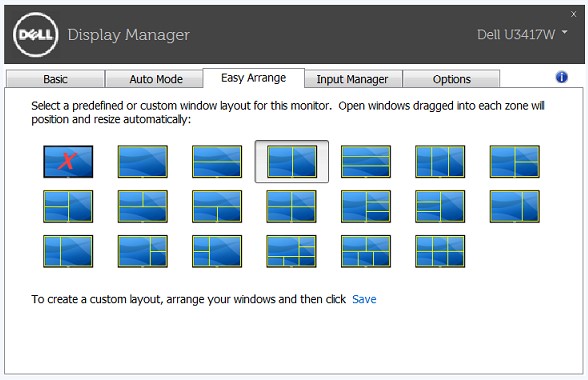Go to the Input Manager tab
This screenshot has height=380, width=588.
tap(352, 79)
